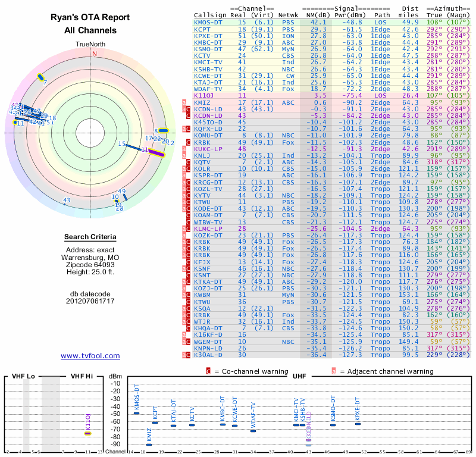Click the co-channel 'C' marker beside KQTV
The height and width of the screenshot is (457, 476).
[x=188, y=162]
